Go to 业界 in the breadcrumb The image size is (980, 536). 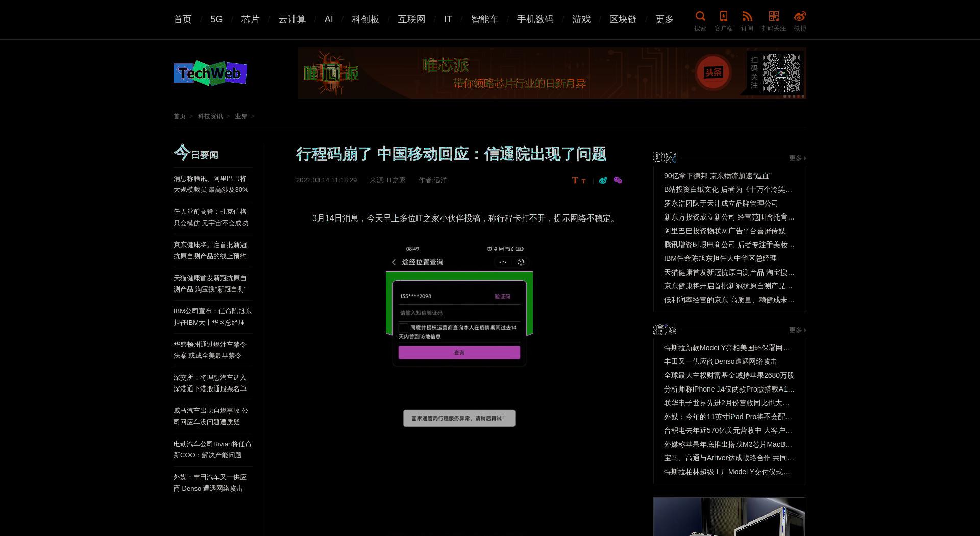(241, 116)
